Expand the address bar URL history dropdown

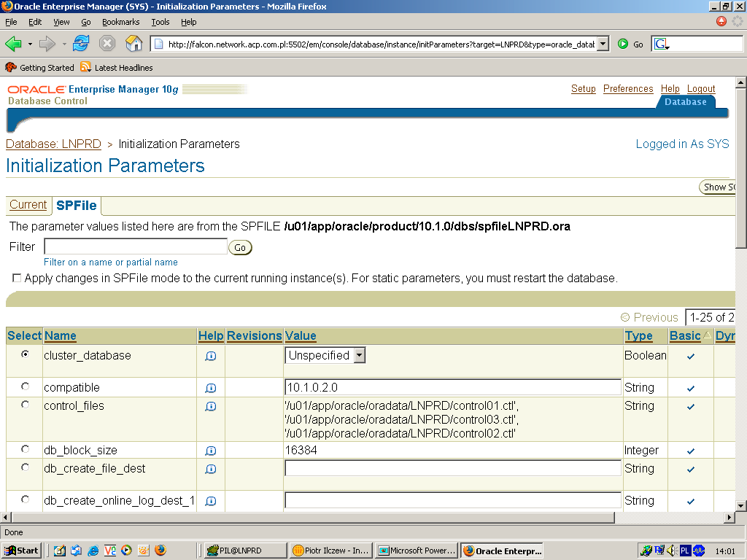tap(603, 44)
